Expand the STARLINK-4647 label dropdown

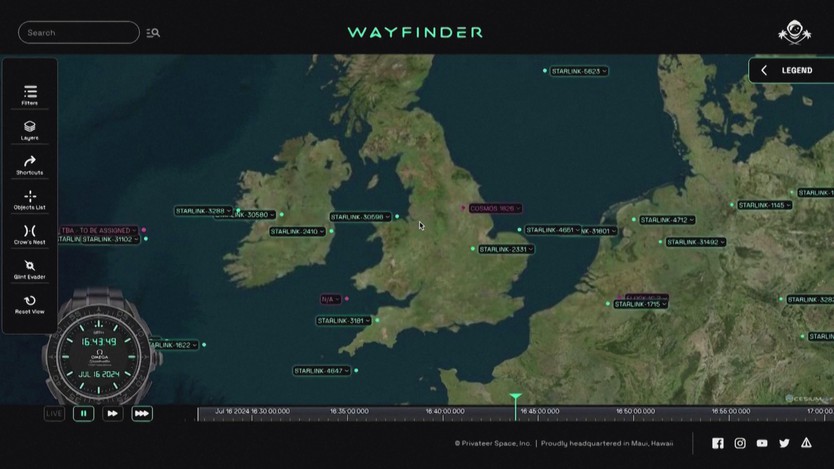coord(347,371)
